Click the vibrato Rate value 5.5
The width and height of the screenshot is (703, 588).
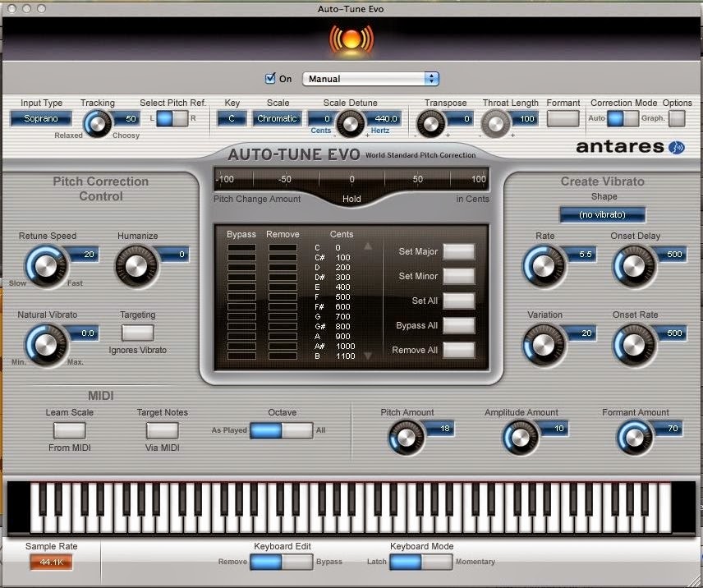point(582,254)
